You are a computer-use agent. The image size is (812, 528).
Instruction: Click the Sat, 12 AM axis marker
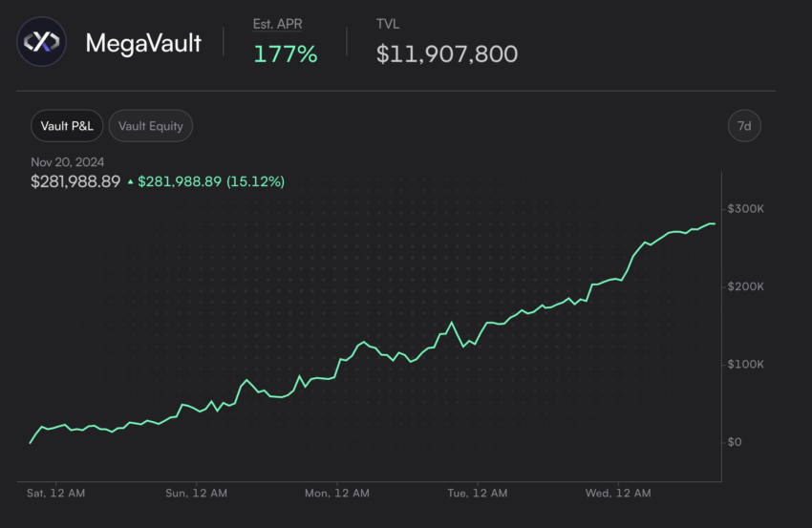tap(56, 493)
